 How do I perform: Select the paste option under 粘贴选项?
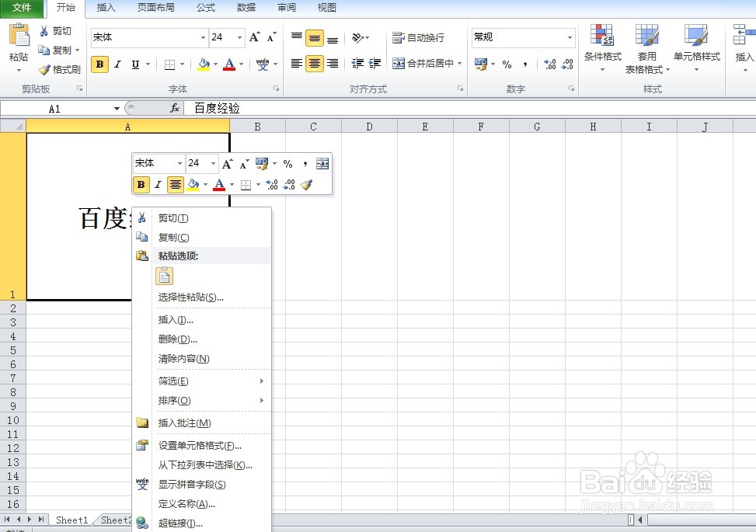[164, 276]
